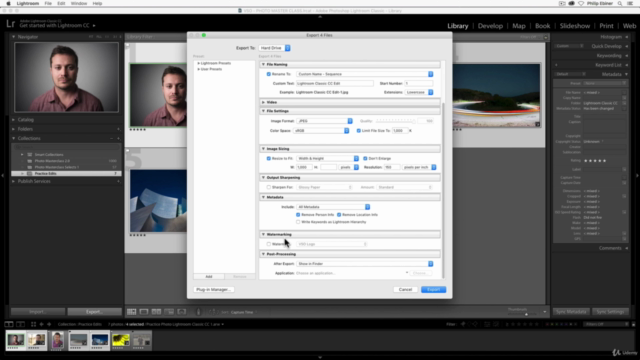This screenshot has height=360, width=640.
Task: Collapse the Watermarking section
Action: (263, 234)
